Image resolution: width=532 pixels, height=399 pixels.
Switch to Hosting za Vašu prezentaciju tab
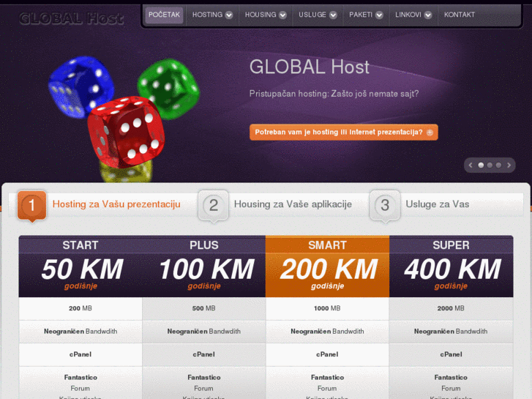(116, 204)
